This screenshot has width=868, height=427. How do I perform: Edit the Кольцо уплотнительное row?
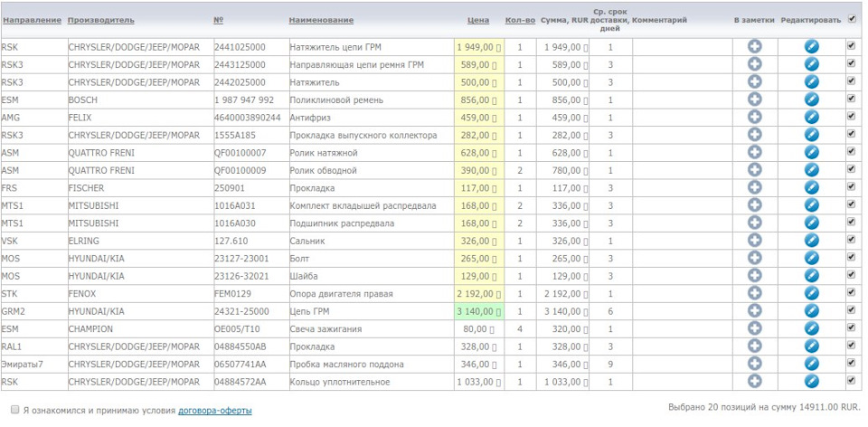coord(812,382)
